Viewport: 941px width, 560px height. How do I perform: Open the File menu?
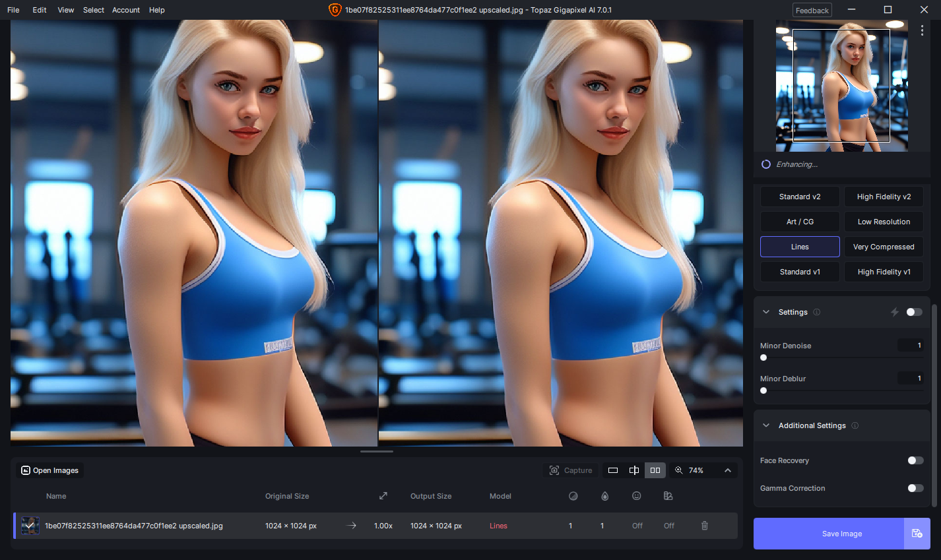tap(13, 10)
